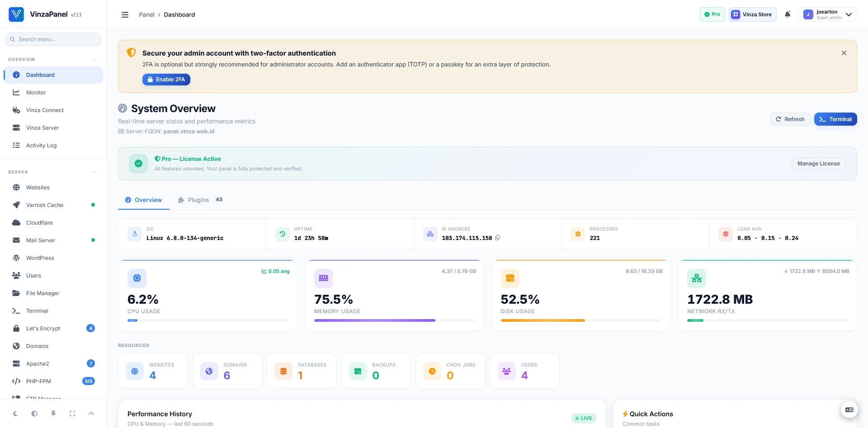The image size is (868, 428).
Task: Copy the IP address with the copy icon
Action: coord(497,238)
